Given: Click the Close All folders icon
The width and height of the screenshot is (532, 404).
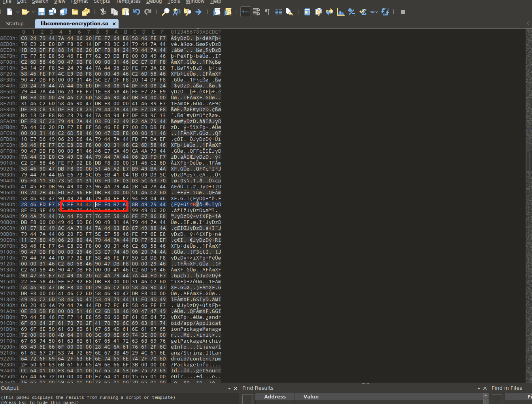Looking at the screenshot, I should point(86,12).
